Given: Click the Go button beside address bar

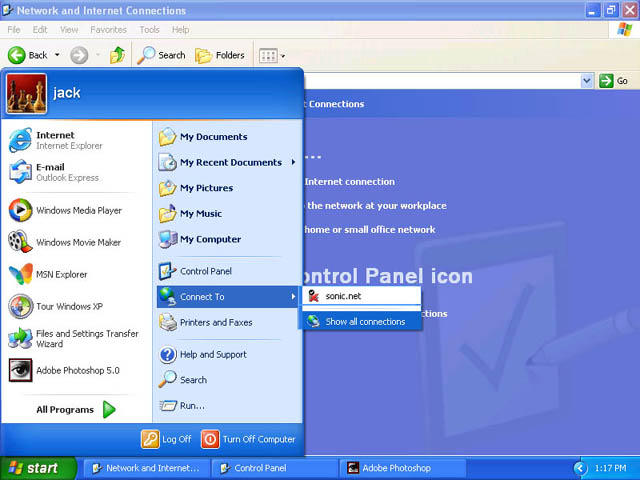Looking at the screenshot, I should (x=613, y=81).
